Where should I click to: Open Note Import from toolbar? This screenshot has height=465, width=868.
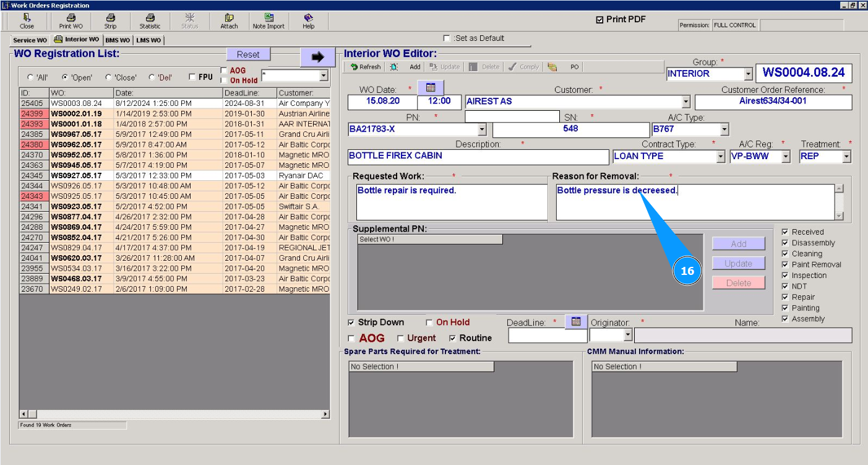(x=269, y=21)
